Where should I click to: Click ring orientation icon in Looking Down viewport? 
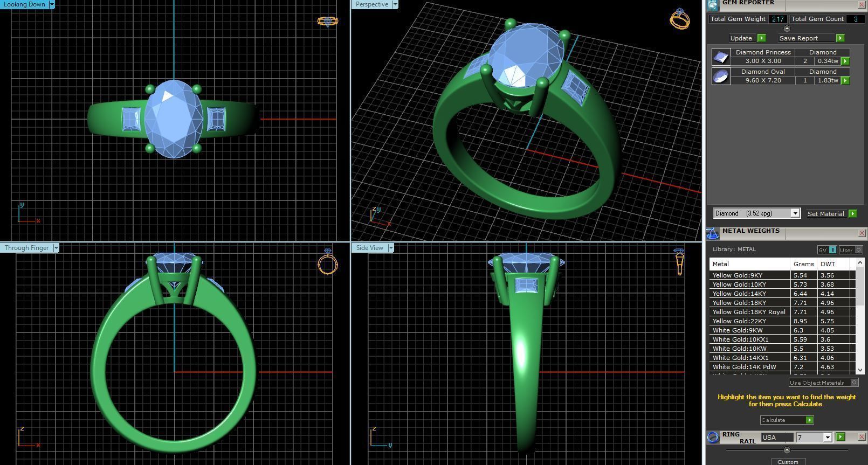pos(328,22)
